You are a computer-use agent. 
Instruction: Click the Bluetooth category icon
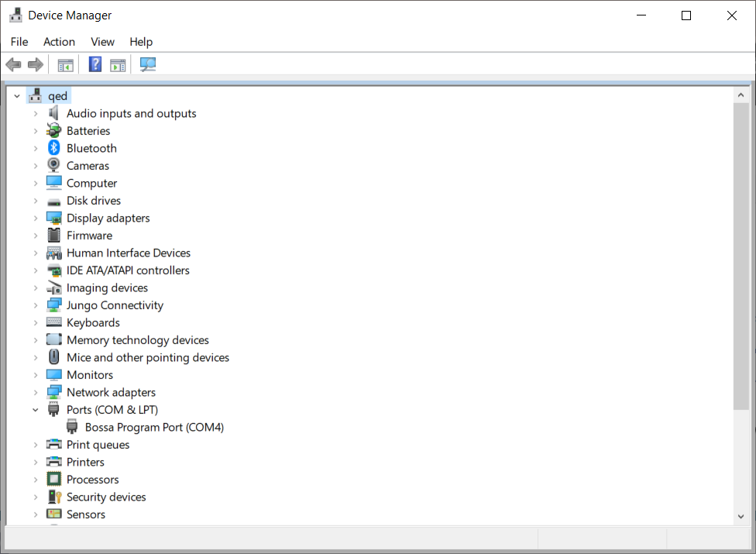(53, 147)
